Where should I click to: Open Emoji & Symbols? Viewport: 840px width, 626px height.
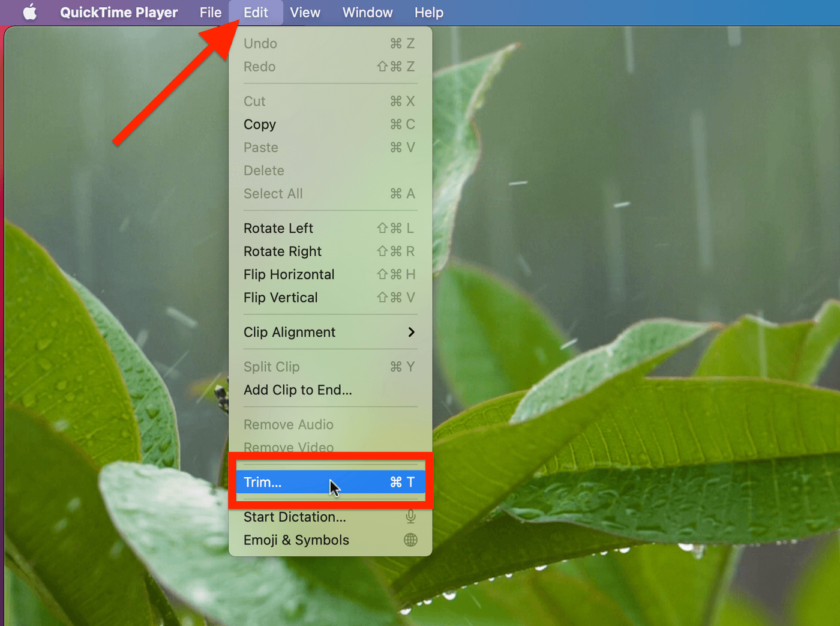click(x=296, y=540)
